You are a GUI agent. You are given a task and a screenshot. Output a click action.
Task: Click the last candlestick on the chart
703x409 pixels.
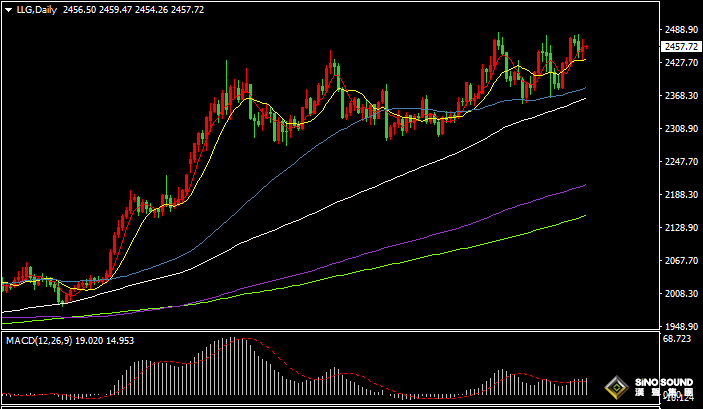pos(585,47)
